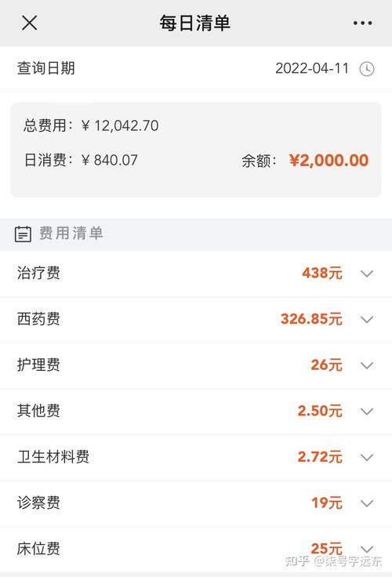
Task: Select the 护理费 row label
Action: [x=38, y=365]
